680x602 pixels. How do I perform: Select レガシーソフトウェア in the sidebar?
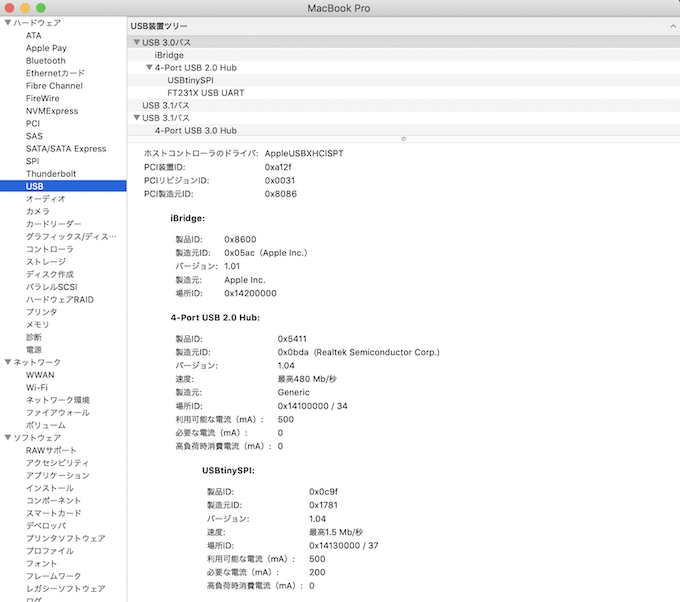point(65,589)
